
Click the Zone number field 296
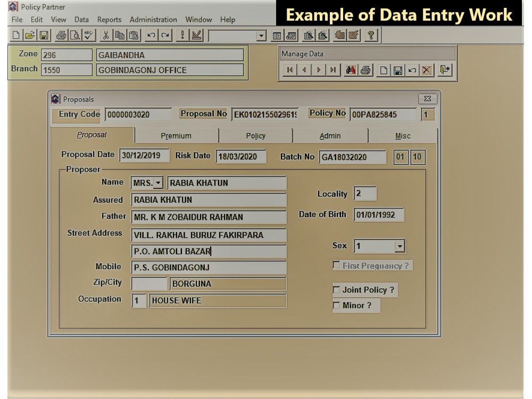66,55
